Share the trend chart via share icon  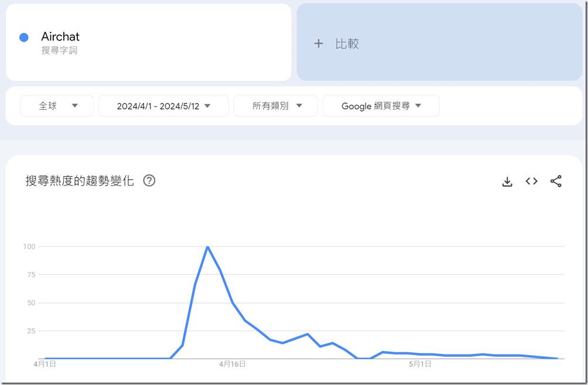tap(556, 181)
